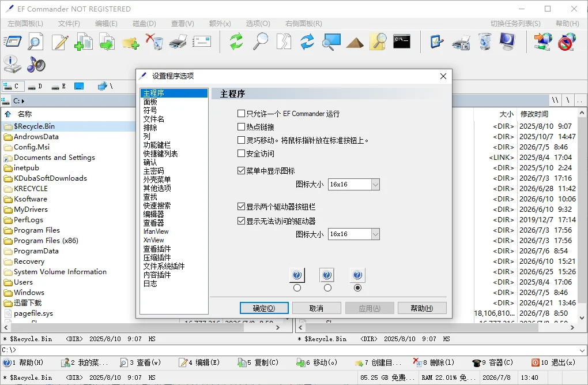The height and width of the screenshot is (385, 588).
Task: Select IrfanView in options list
Action: coord(156,231)
